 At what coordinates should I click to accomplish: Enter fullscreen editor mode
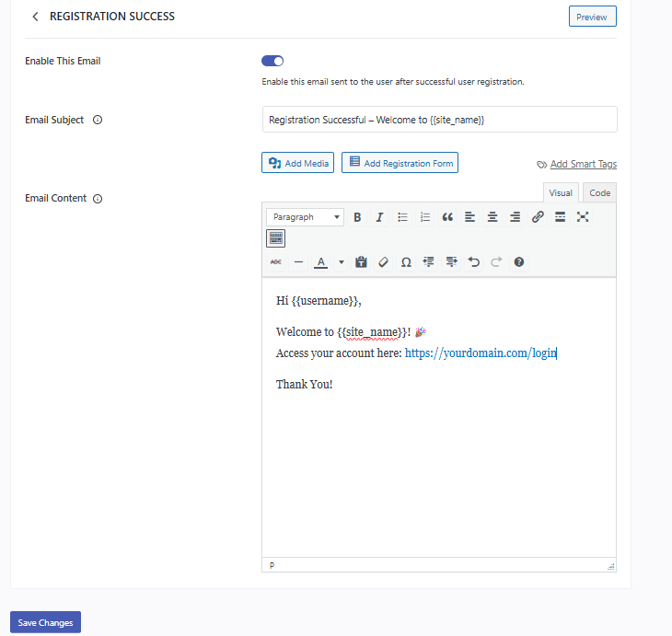583,217
